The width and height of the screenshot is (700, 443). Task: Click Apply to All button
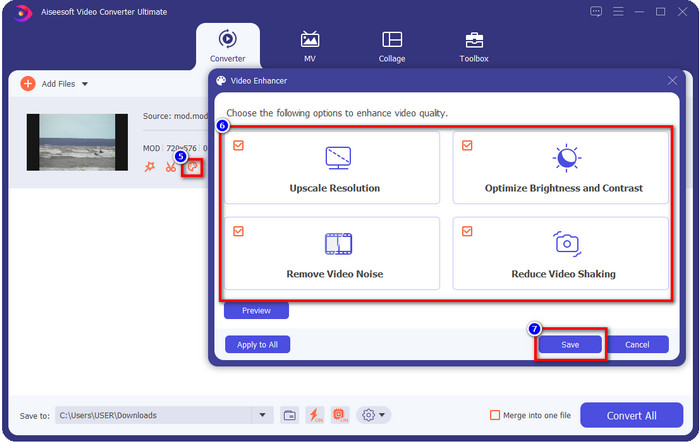click(x=257, y=344)
